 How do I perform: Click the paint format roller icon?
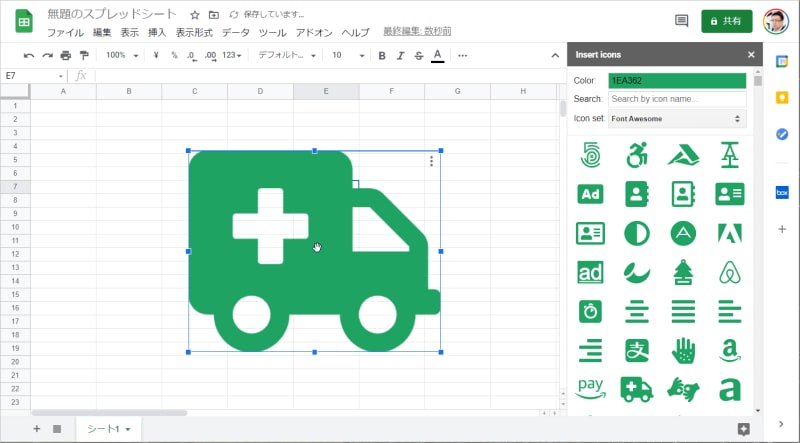[84, 55]
